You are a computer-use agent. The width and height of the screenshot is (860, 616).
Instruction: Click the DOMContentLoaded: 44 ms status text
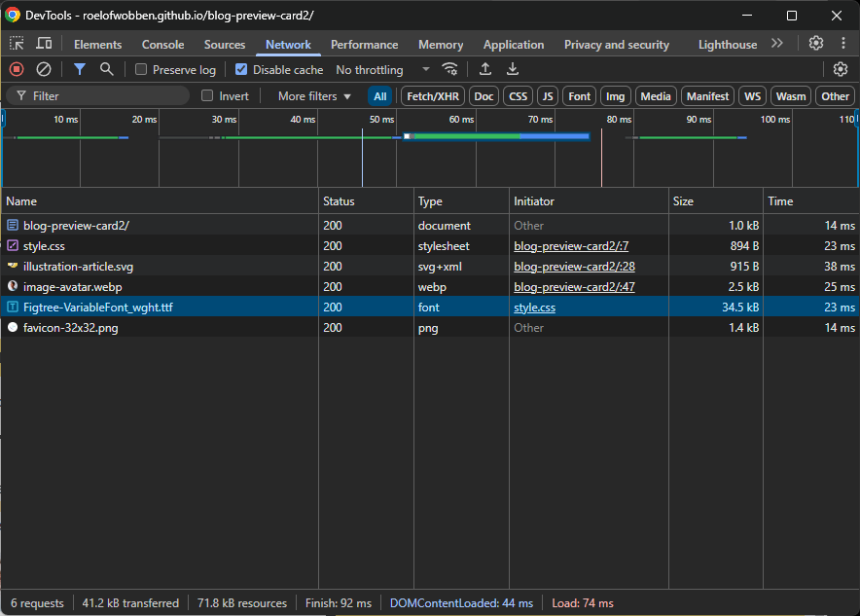point(461,602)
